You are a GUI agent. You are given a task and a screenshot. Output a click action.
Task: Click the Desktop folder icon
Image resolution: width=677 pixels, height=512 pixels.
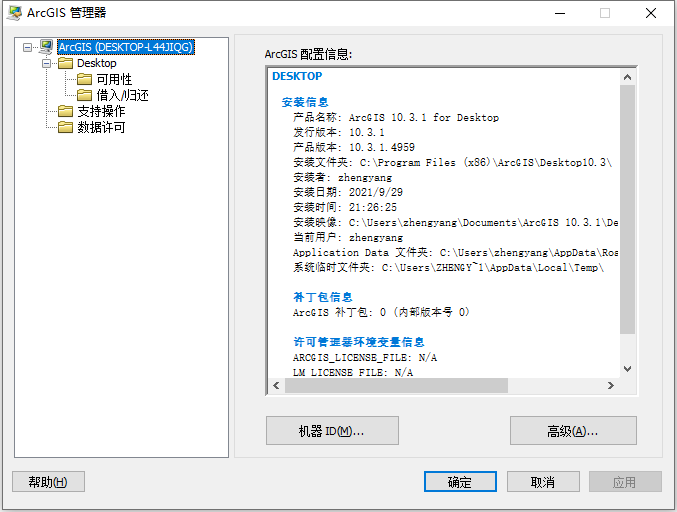tap(65, 63)
